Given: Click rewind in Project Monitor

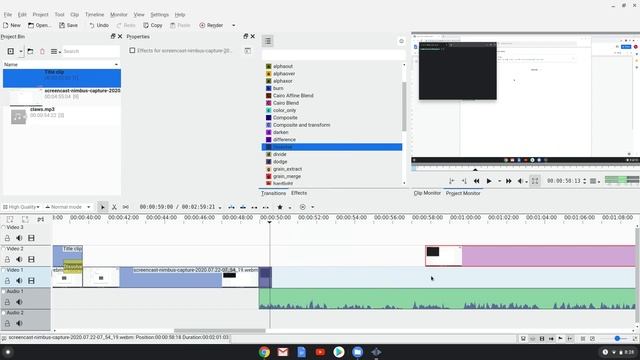Looking at the screenshot, I should (476, 181).
